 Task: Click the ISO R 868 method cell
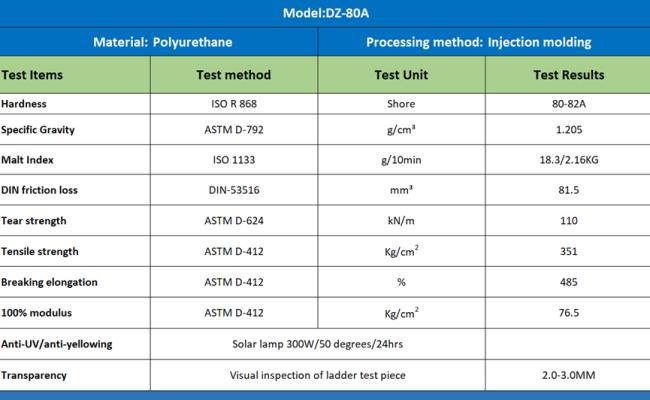coord(233,104)
